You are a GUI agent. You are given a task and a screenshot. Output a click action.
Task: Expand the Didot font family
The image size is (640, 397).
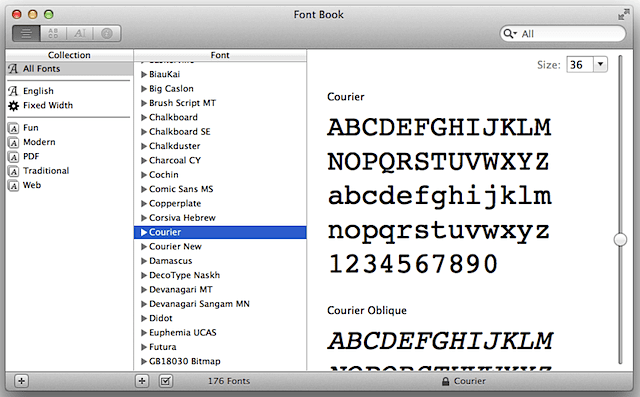[x=144, y=318]
